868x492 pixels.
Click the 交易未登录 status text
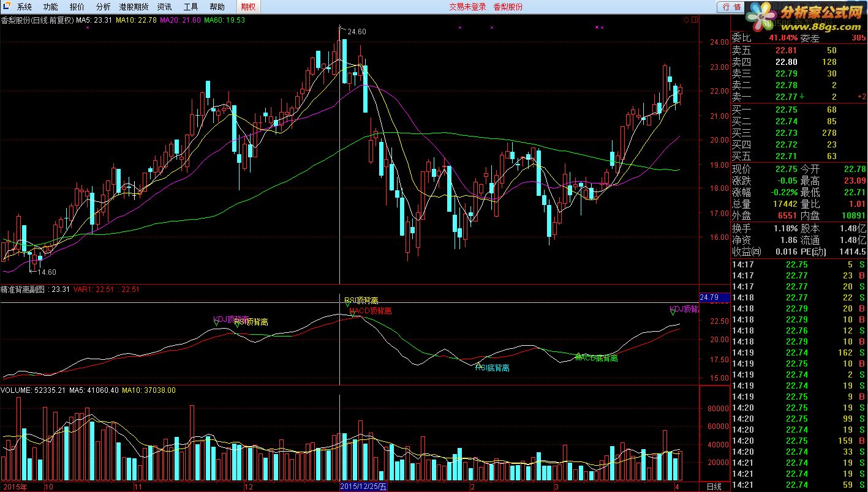coord(467,7)
